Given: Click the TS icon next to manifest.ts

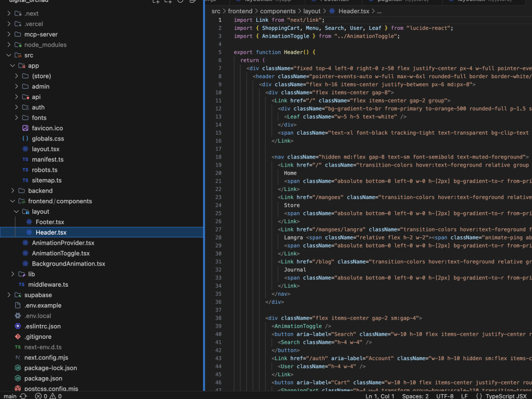Looking at the screenshot, I should click(25, 160).
